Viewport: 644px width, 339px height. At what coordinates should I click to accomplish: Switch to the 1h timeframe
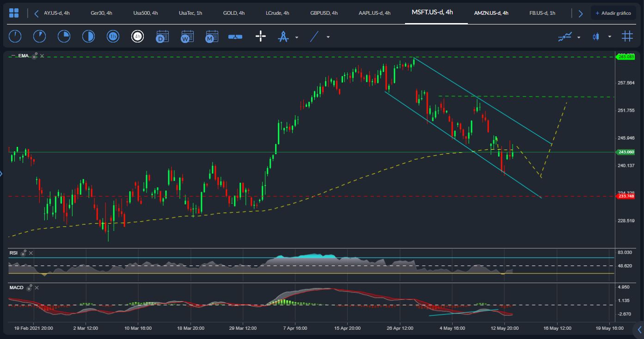tap(113, 36)
